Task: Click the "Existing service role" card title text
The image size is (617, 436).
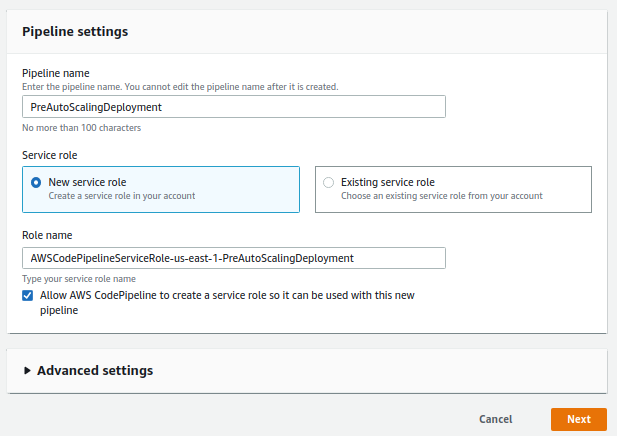Action: (387, 182)
